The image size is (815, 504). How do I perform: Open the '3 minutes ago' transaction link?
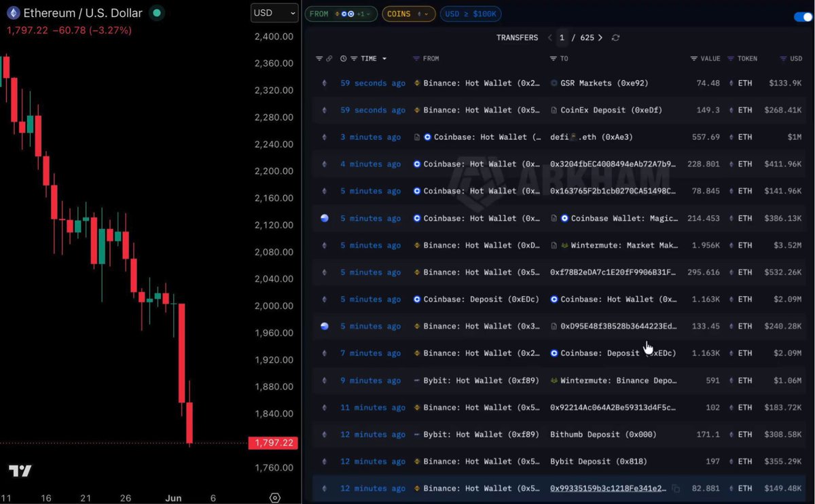(371, 137)
